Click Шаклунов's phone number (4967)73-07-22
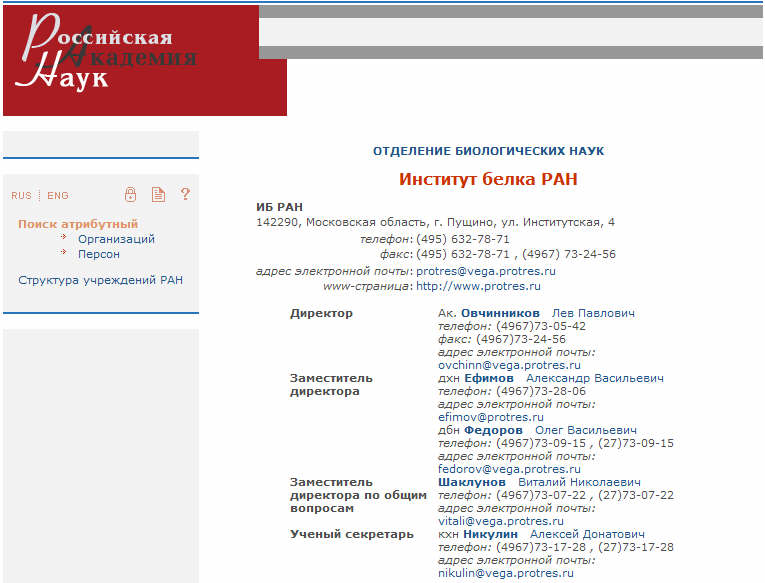Screen dimensions: 765x583 (x=541, y=495)
